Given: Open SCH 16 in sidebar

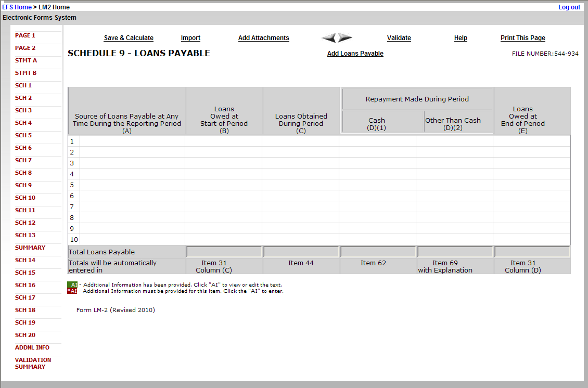Looking at the screenshot, I should (25, 285).
